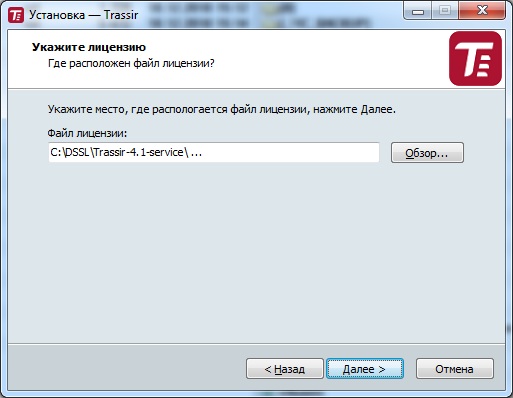The height and width of the screenshot is (398, 513).
Task: Close the Trassir installer window
Action: (482, 11)
